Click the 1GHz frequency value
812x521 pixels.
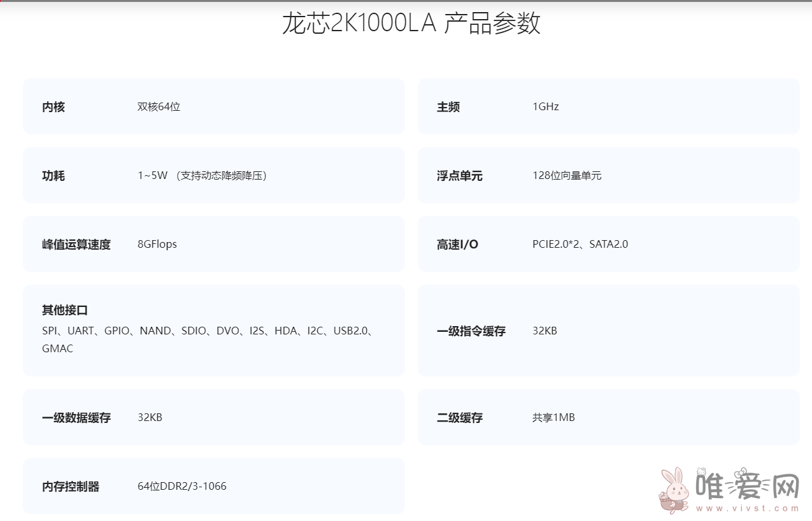[546, 106]
